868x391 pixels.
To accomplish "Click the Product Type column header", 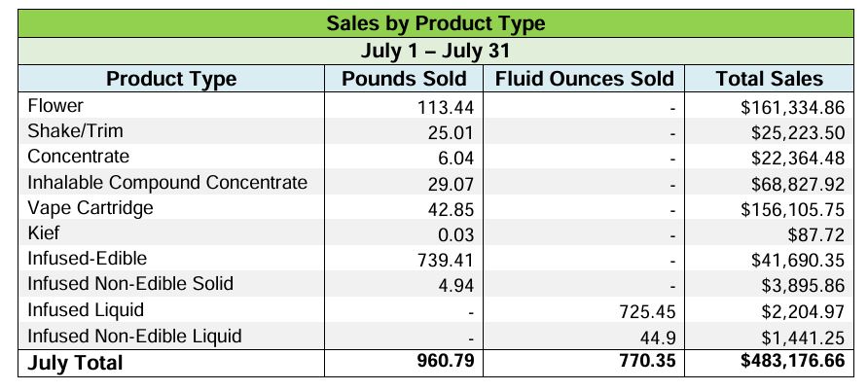I will pos(171,79).
